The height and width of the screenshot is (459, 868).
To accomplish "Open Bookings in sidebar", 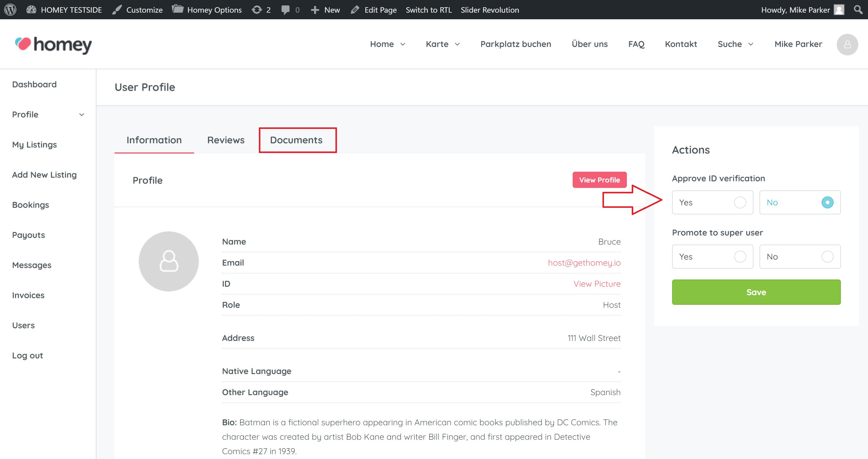I will coord(31,205).
